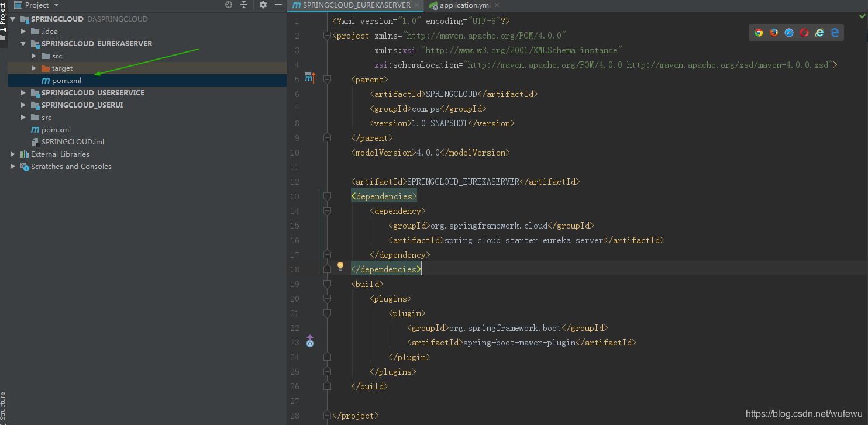Select pom.xml under SPRINGCLOUD_EUREKASERVER
868x425 pixels.
click(67, 81)
